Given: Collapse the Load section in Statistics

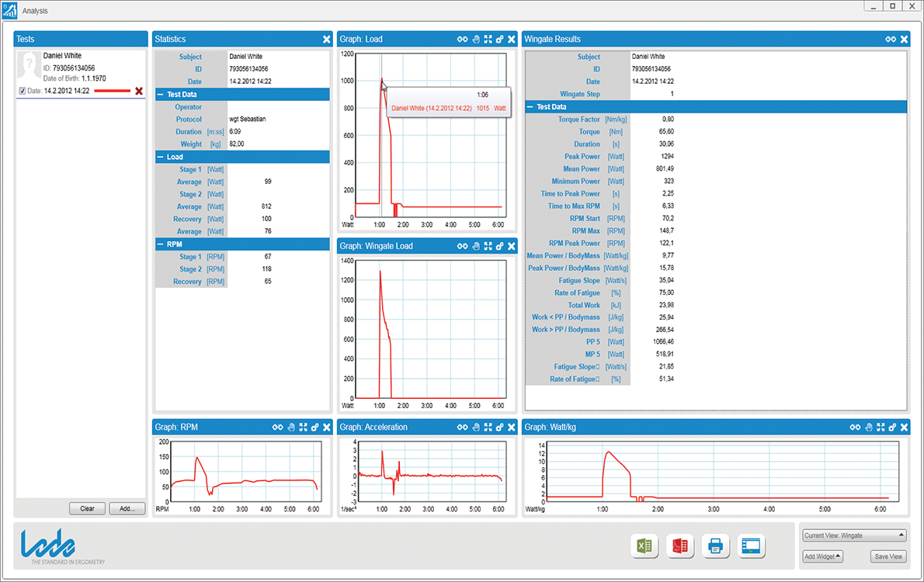Looking at the screenshot, I should point(159,157).
